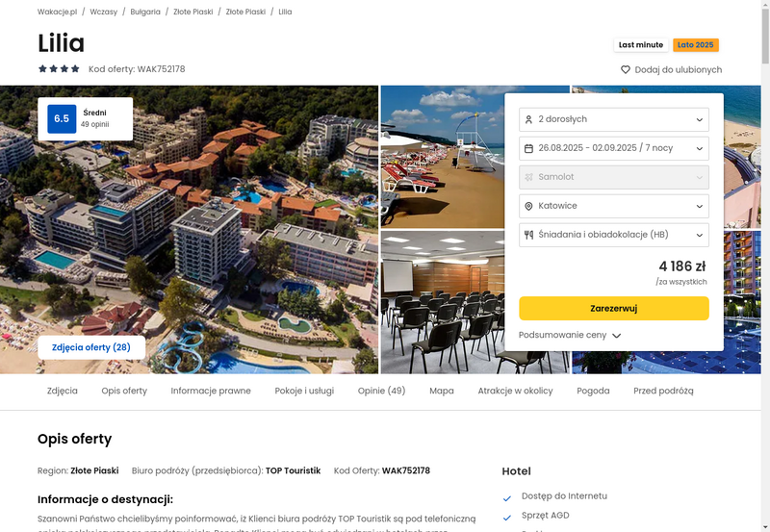
Task: Open the 2 dorosłych travelers dropdown
Action: [614, 119]
